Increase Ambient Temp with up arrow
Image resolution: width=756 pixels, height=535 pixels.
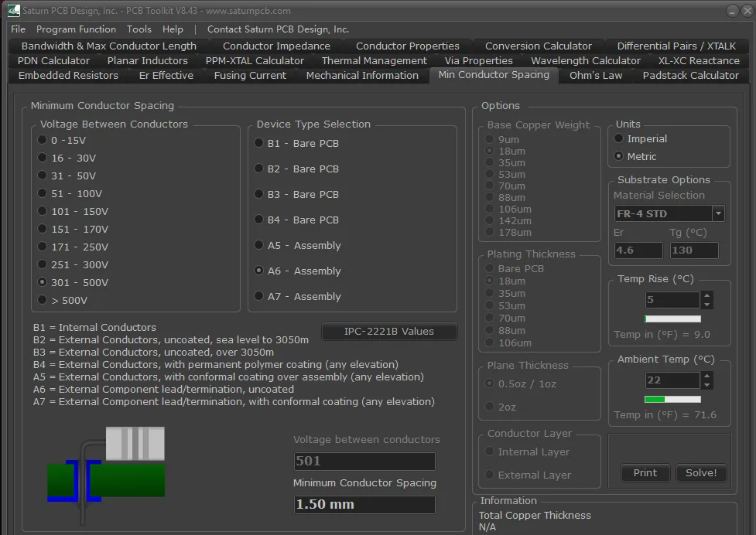coord(706,376)
